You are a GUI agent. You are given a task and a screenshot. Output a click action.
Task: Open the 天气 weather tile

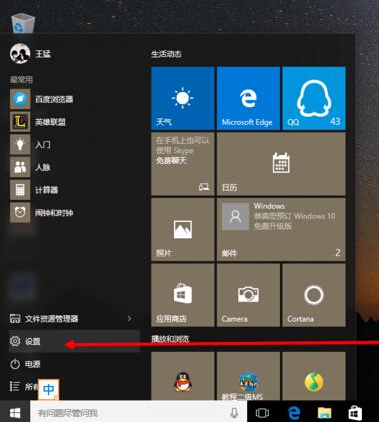(183, 98)
